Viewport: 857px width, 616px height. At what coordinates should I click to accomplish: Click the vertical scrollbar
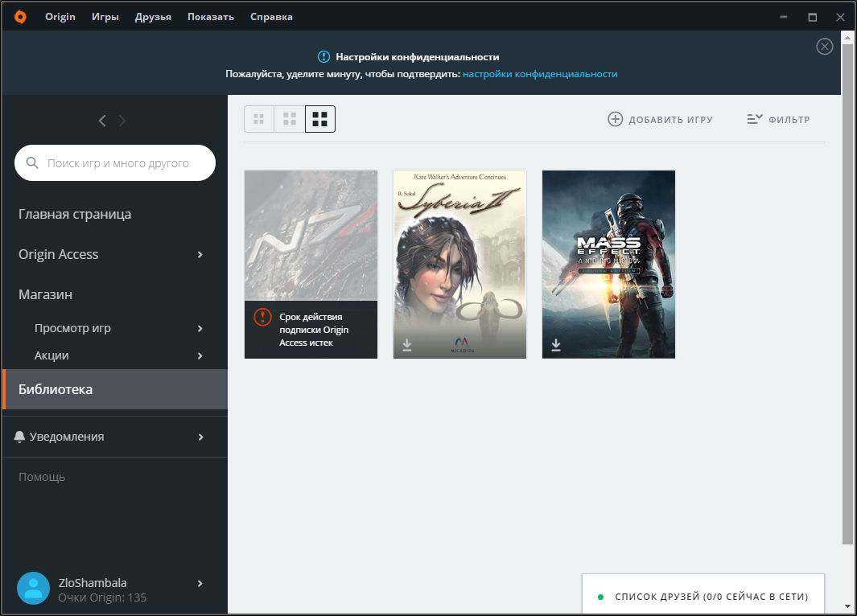847,294
